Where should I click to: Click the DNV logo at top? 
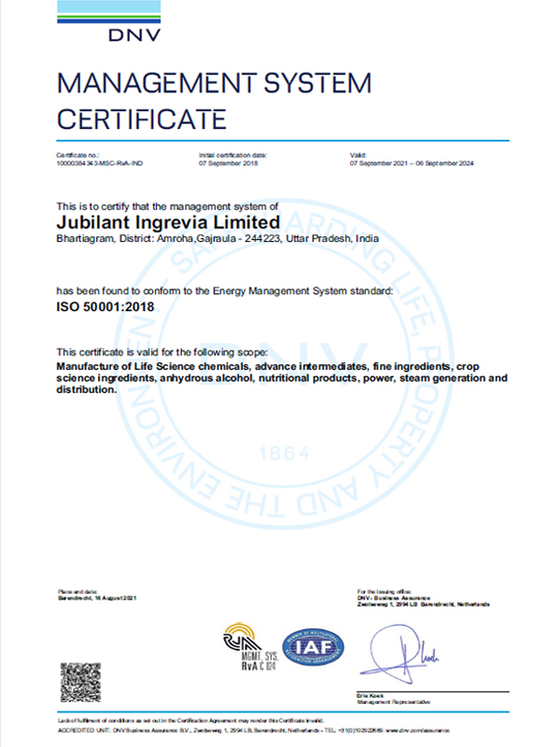[108, 21]
